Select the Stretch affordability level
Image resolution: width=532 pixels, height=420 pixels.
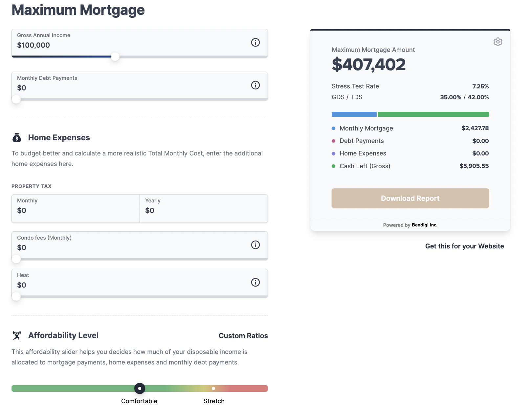(214, 388)
